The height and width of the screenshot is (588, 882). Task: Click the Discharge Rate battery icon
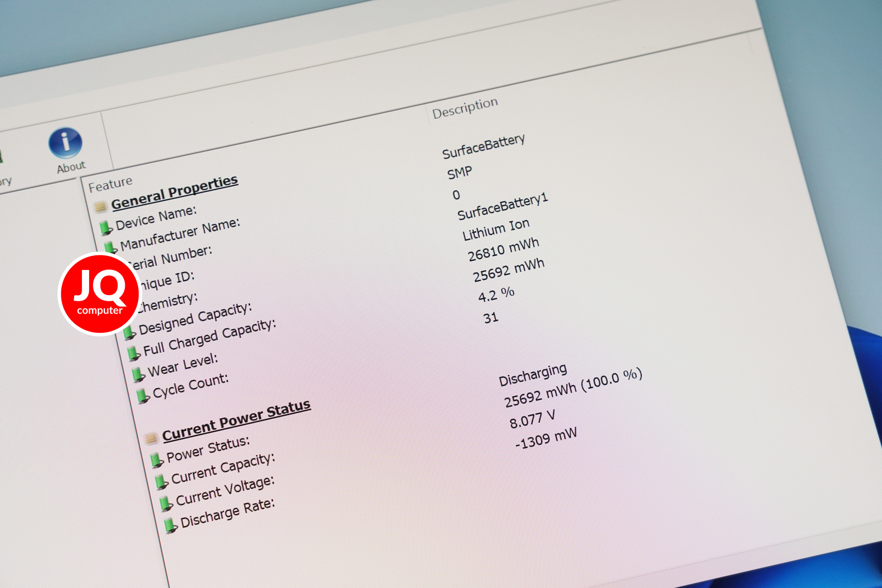(x=170, y=525)
